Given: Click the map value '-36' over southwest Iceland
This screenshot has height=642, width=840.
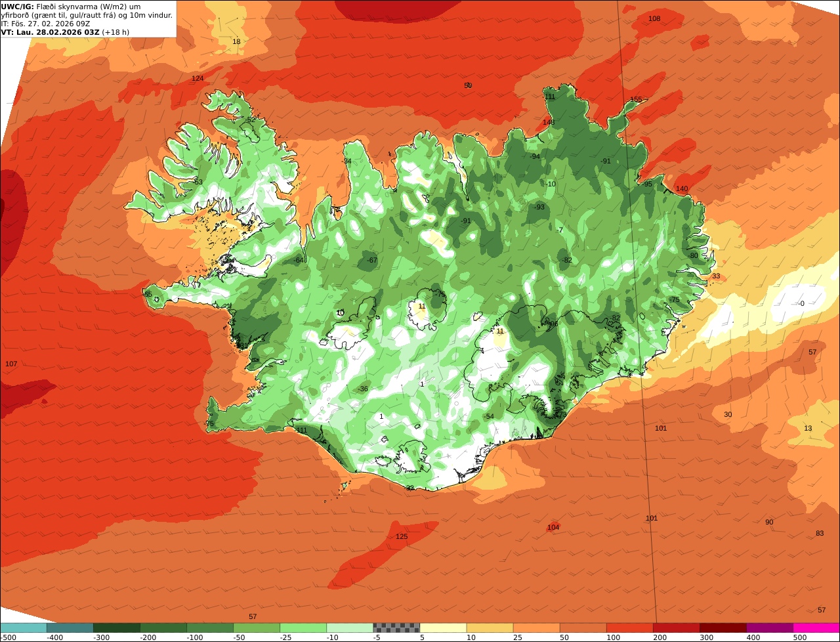Looking at the screenshot, I should tap(363, 389).
